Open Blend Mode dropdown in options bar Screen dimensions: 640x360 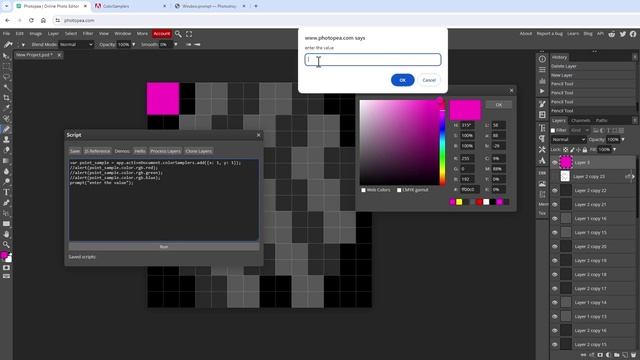coord(76,44)
